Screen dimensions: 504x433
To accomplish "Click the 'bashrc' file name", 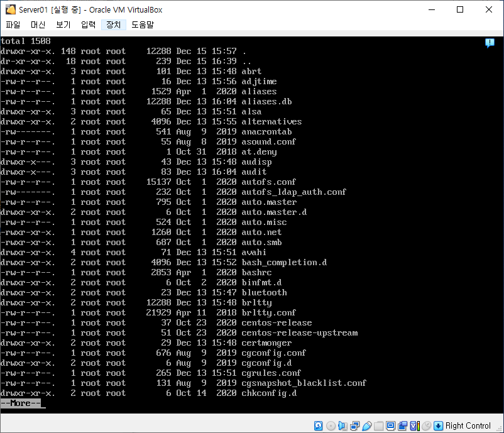I will point(256,273).
